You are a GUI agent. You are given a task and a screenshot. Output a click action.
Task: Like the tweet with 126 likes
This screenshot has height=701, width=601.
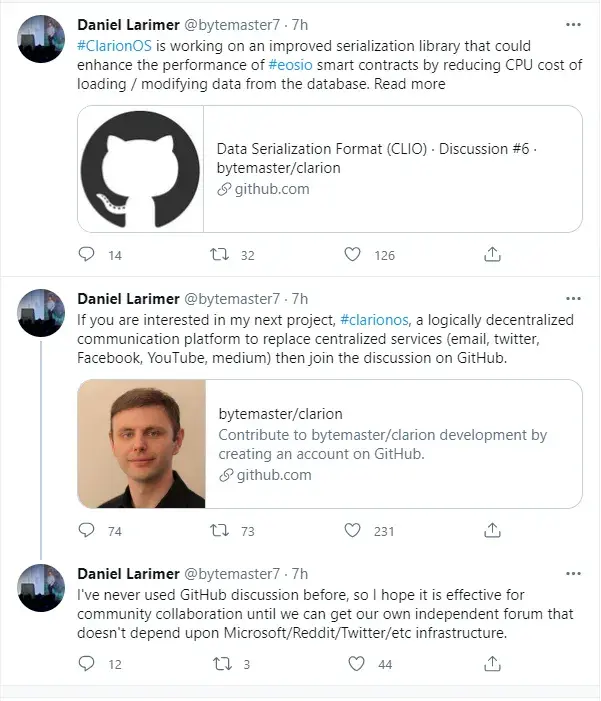pyautogui.click(x=352, y=255)
